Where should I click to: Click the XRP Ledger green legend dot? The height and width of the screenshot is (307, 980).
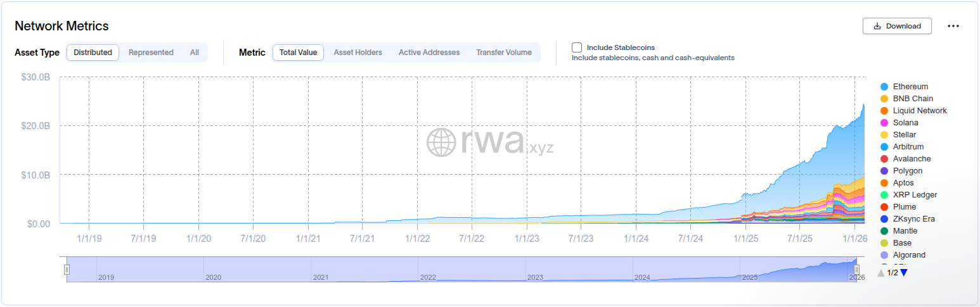tap(884, 195)
